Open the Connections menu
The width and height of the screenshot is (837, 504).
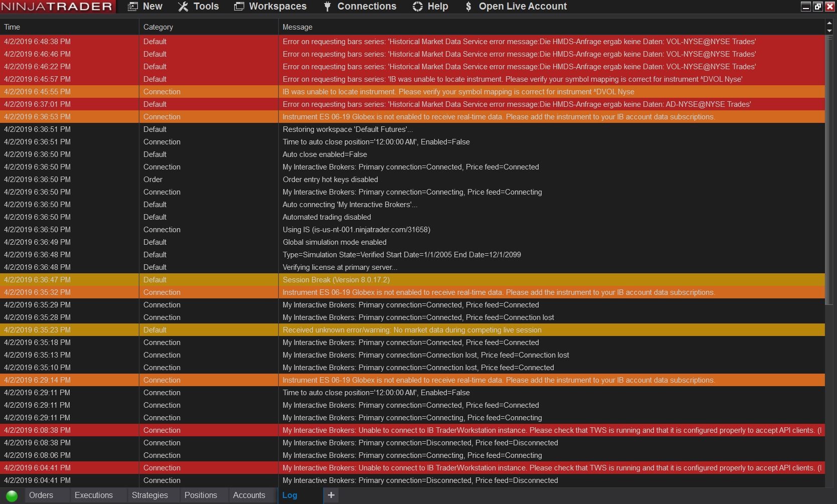click(x=360, y=7)
